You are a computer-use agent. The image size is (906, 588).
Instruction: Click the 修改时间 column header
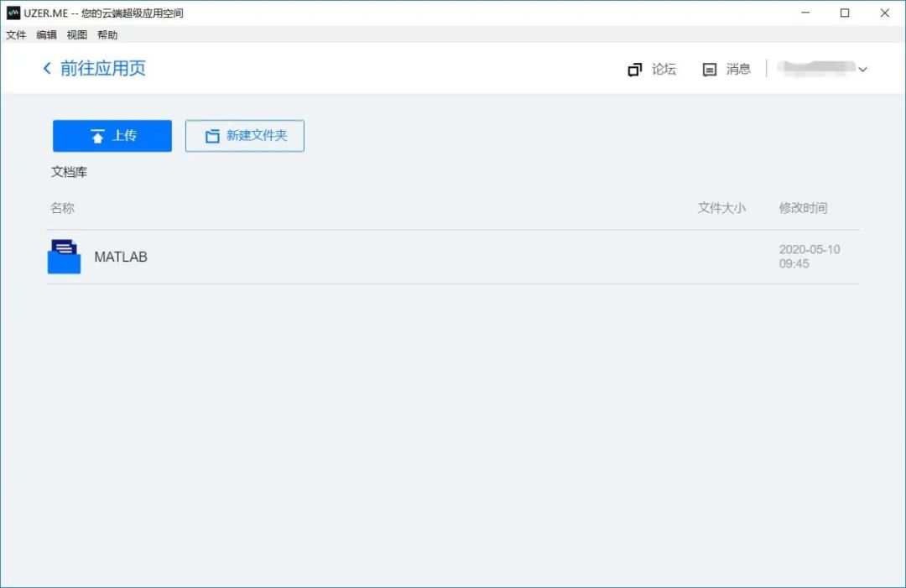pyautogui.click(x=803, y=208)
